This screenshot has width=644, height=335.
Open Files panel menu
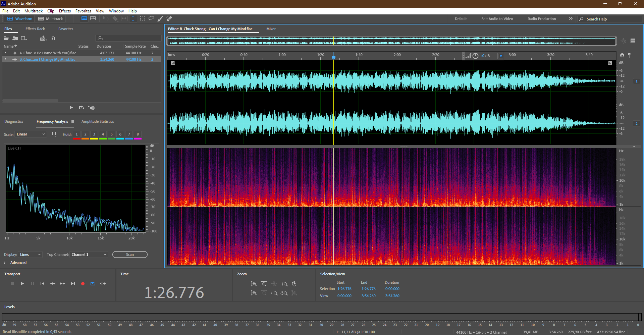click(17, 29)
